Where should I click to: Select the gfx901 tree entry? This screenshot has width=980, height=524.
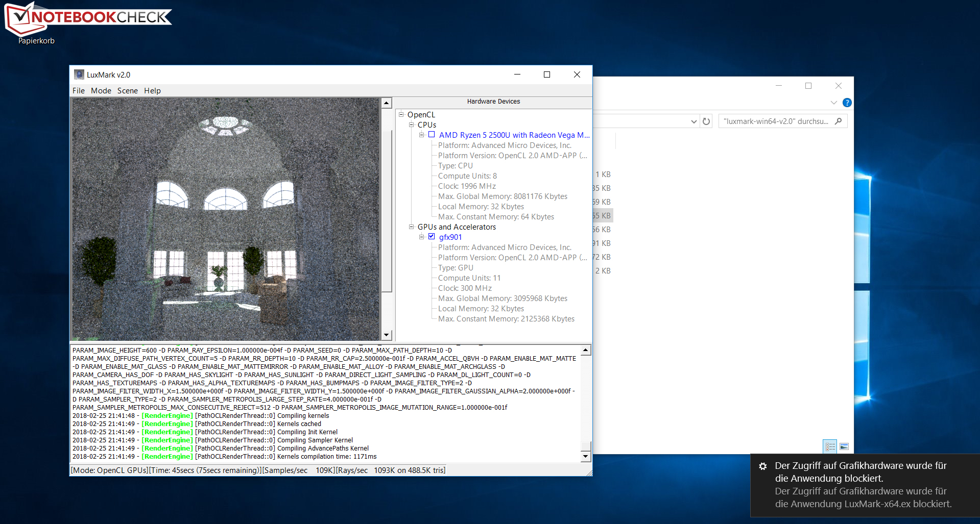point(450,237)
